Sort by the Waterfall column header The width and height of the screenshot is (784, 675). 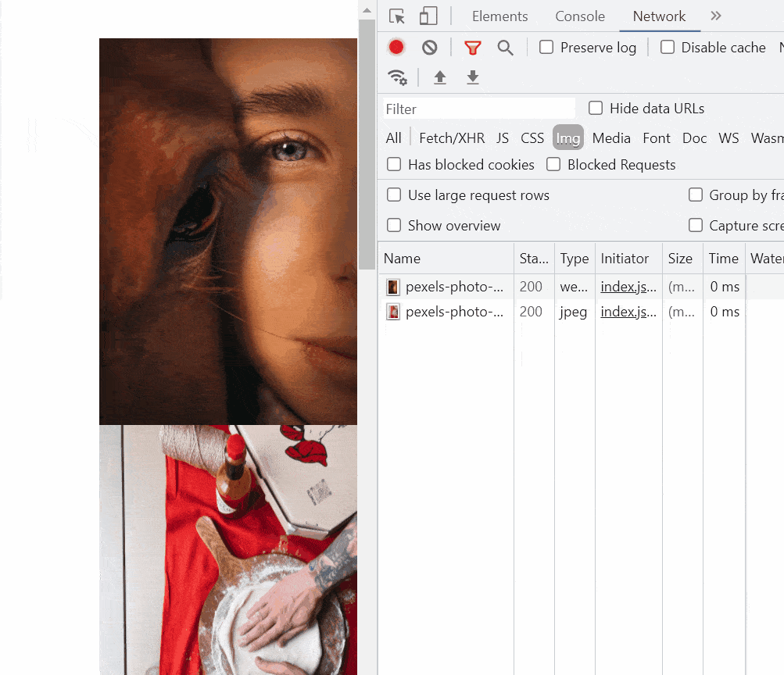pyautogui.click(x=764, y=259)
